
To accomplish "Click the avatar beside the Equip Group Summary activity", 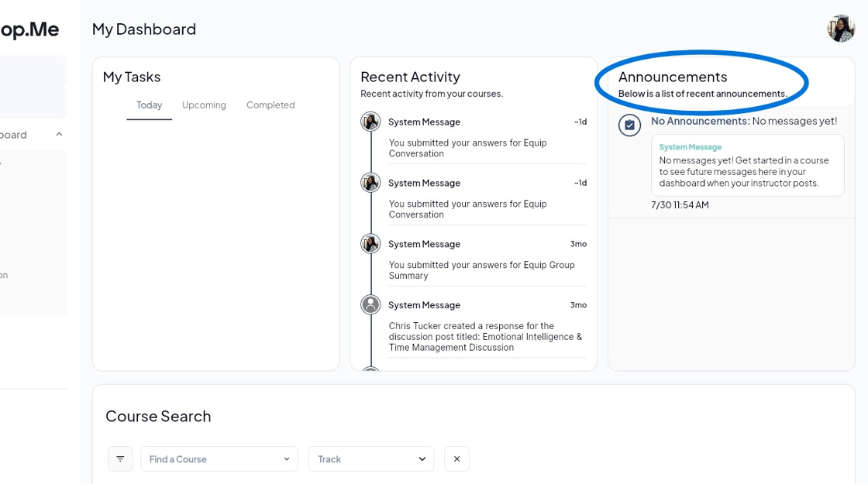I will click(370, 244).
